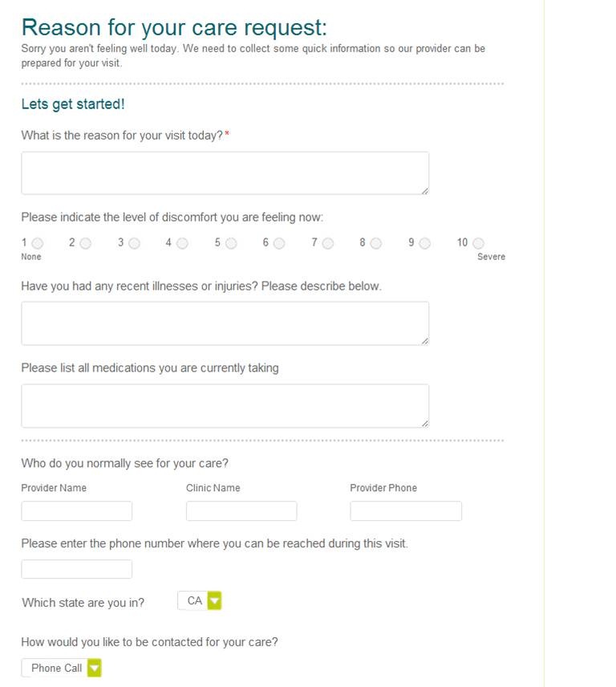The image size is (616, 687).
Task: Select discomfort level 1 (None)
Action: pyautogui.click(x=38, y=243)
